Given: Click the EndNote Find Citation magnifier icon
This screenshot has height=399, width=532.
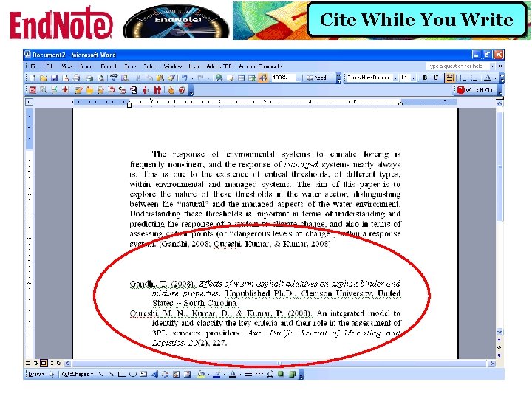Looking at the screenshot, I should click(44, 90).
